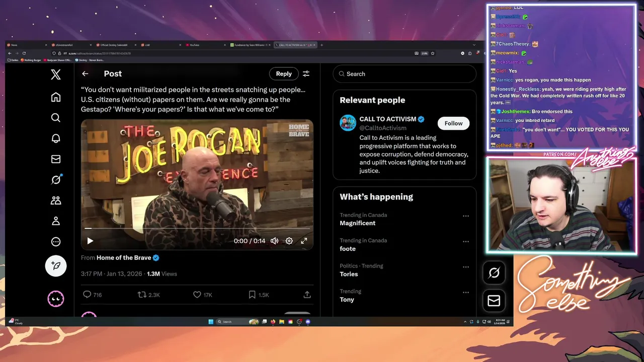Expand the system tray overflow chevron
The height and width of the screenshot is (362, 644).
465,322
